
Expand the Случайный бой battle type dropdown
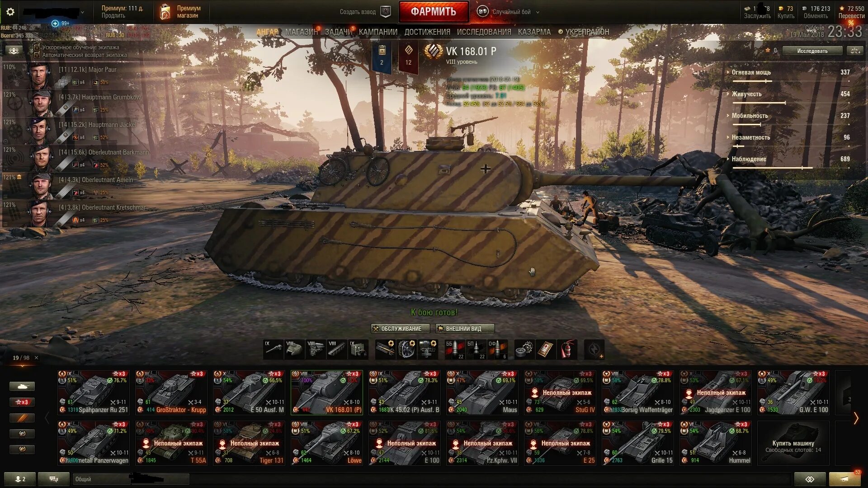[x=538, y=12]
